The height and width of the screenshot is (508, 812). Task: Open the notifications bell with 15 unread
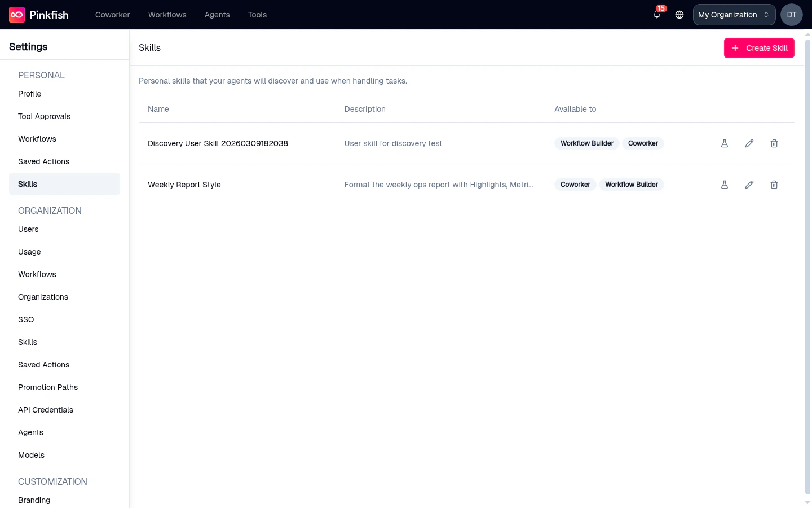tap(656, 15)
